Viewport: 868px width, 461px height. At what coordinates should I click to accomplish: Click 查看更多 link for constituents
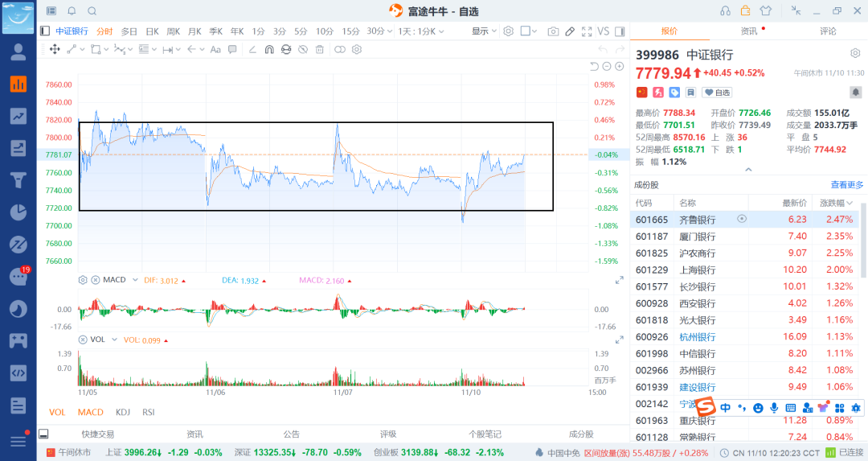[x=847, y=184]
